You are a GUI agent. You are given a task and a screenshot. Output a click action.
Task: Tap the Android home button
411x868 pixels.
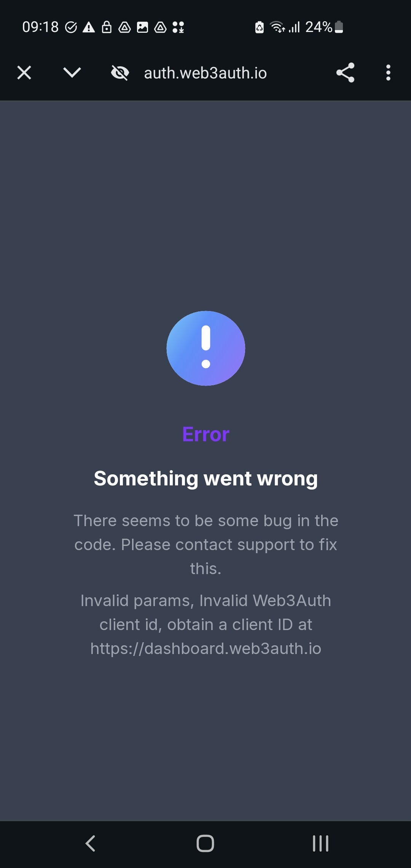pyautogui.click(x=205, y=843)
